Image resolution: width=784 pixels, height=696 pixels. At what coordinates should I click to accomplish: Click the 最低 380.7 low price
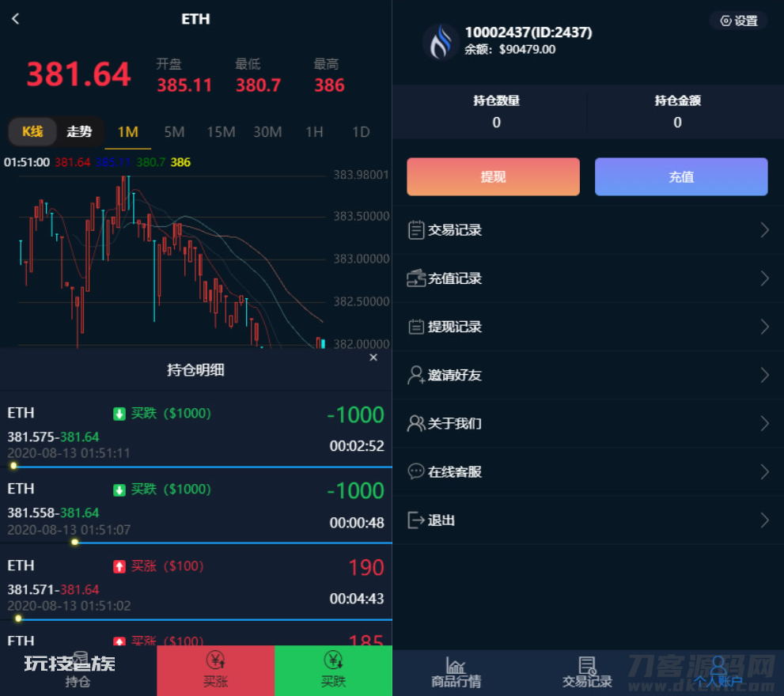(258, 85)
